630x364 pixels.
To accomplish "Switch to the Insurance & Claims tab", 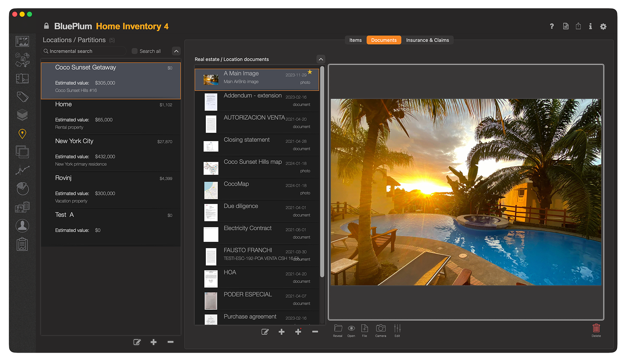I will (x=427, y=40).
